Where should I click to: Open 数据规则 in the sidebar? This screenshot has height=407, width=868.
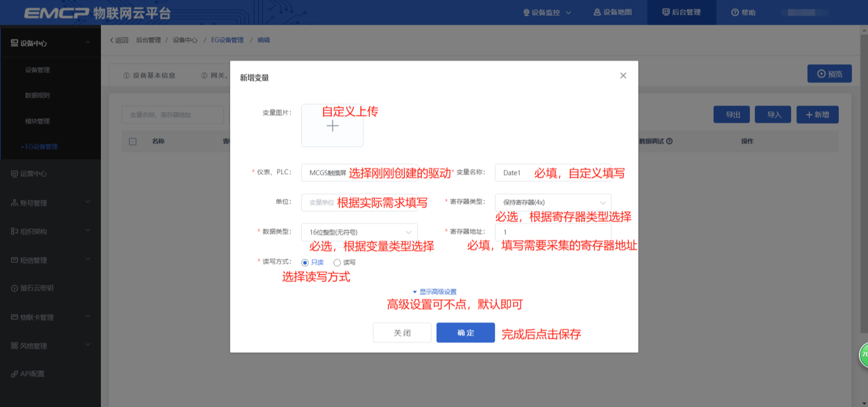point(37,95)
